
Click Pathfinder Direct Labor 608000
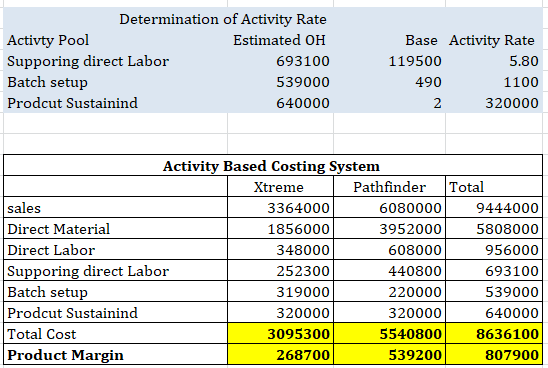[x=415, y=250]
